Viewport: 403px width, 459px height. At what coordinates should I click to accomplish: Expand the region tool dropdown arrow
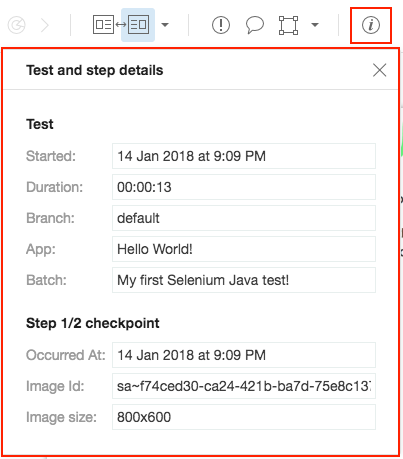point(315,25)
